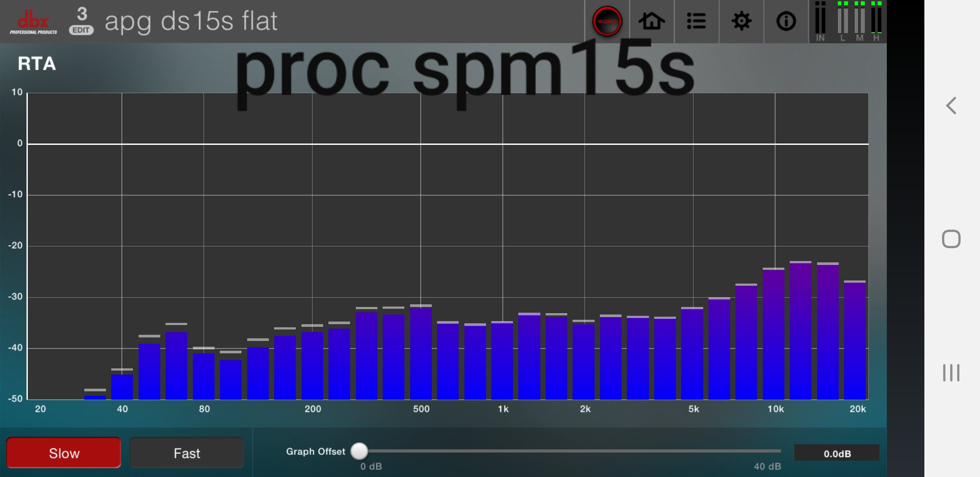Open the red Wizard button

607,21
